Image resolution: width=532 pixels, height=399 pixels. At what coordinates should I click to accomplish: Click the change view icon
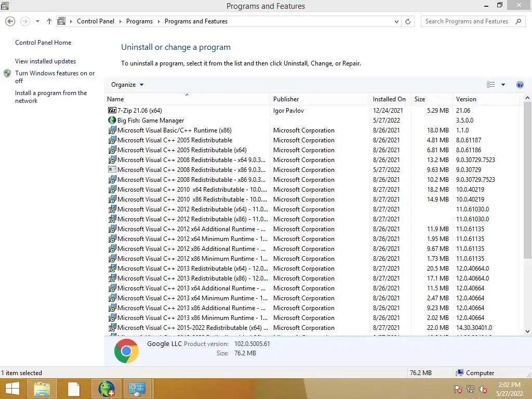(x=490, y=85)
